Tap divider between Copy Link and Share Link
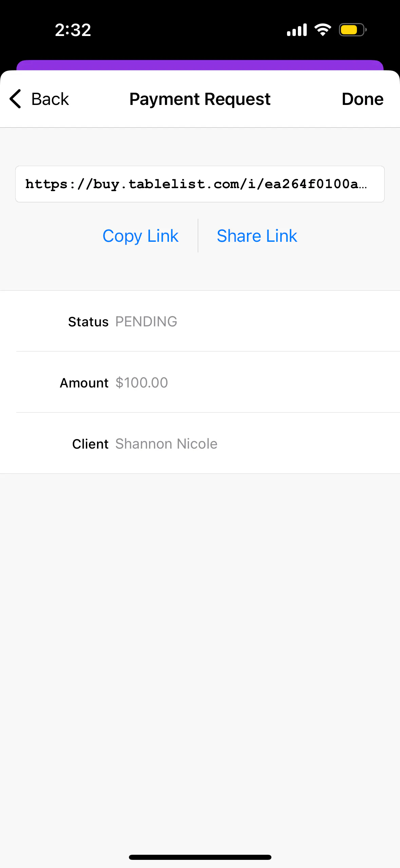400x868 pixels. pyautogui.click(x=198, y=236)
